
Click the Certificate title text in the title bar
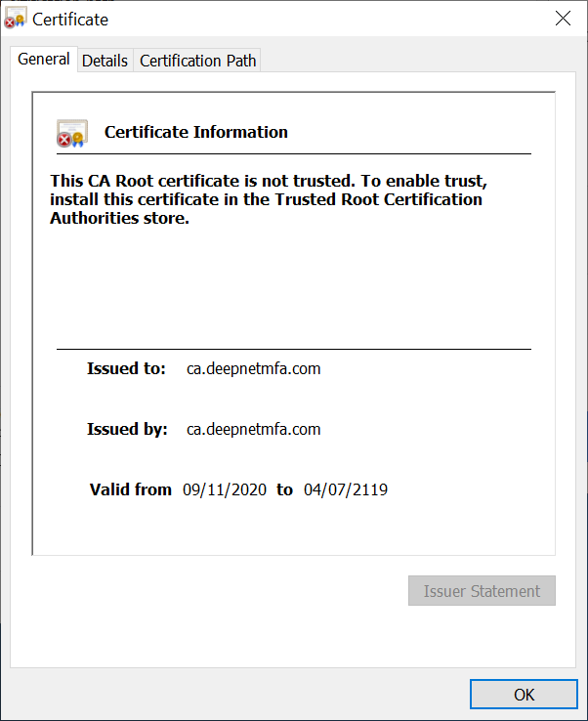(70, 20)
